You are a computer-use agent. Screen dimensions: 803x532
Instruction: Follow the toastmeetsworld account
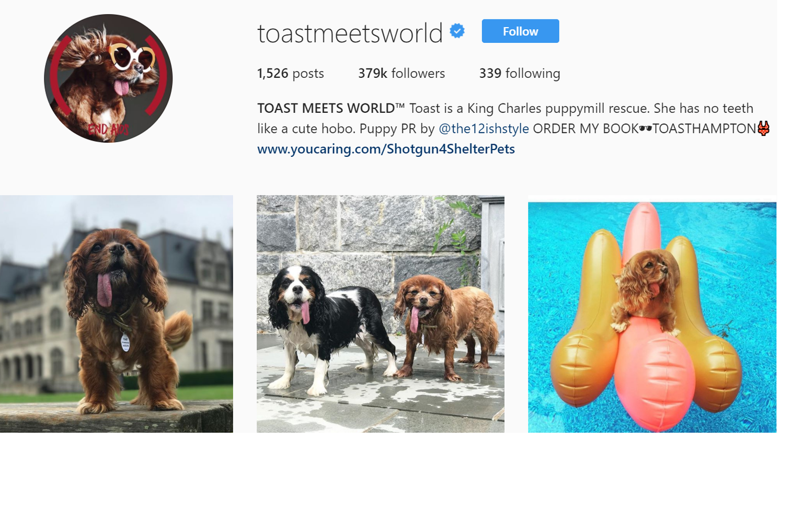(x=520, y=31)
